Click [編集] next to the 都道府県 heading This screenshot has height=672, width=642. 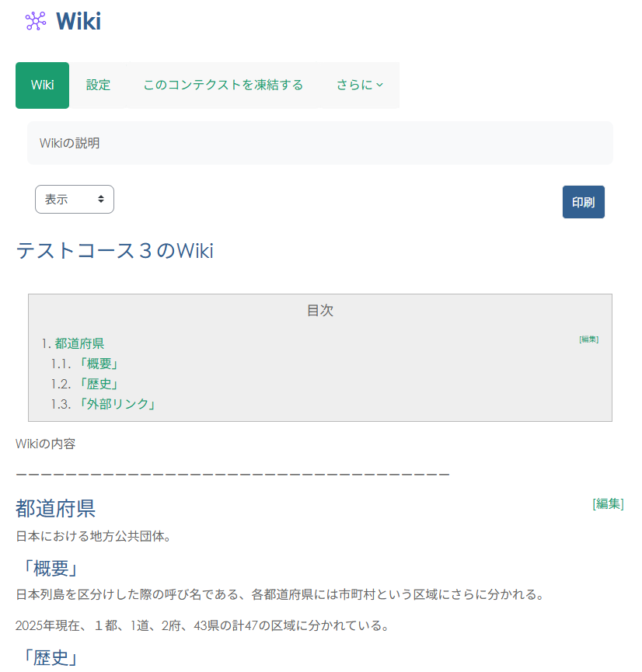(609, 503)
